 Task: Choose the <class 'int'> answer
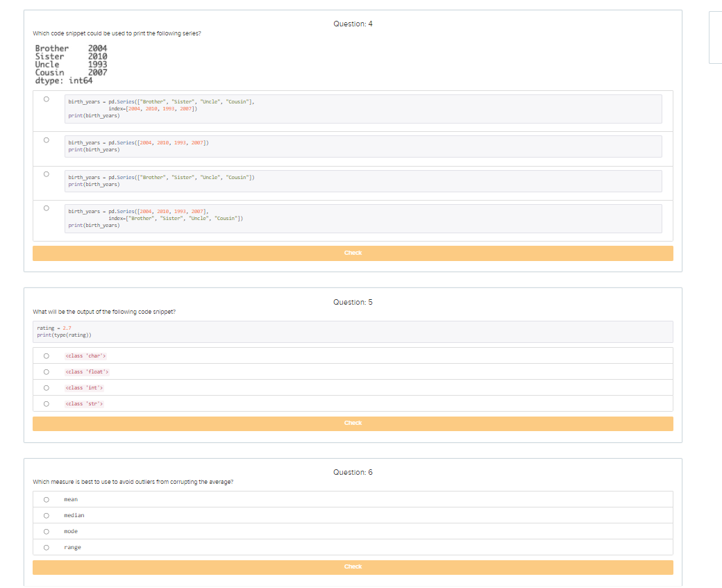click(46, 387)
